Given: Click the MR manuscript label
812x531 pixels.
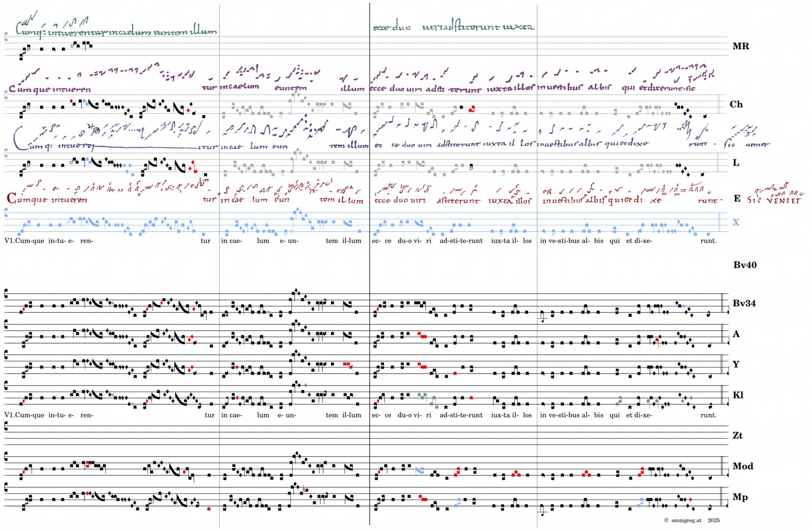Looking at the screenshot, I should (740, 46).
